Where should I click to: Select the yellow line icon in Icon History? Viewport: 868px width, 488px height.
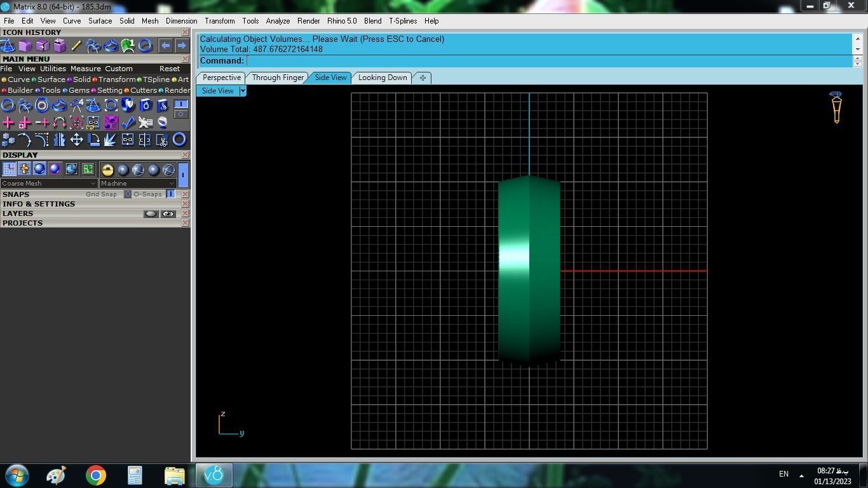[x=76, y=46]
